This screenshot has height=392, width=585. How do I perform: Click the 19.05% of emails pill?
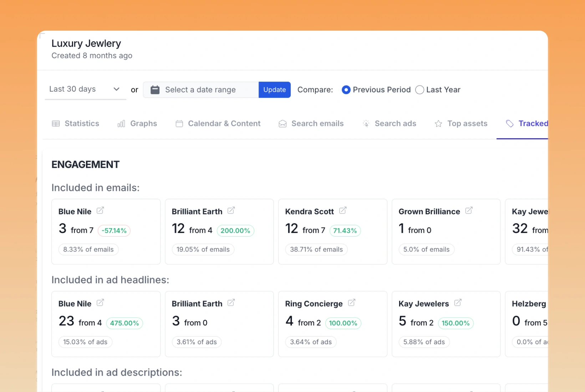[203, 249]
